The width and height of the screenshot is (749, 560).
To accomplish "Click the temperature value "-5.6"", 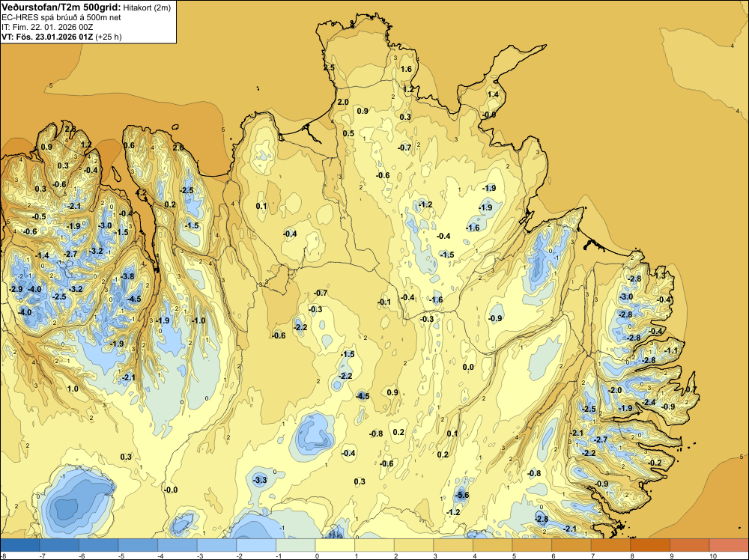I will [x=461, y=495].
